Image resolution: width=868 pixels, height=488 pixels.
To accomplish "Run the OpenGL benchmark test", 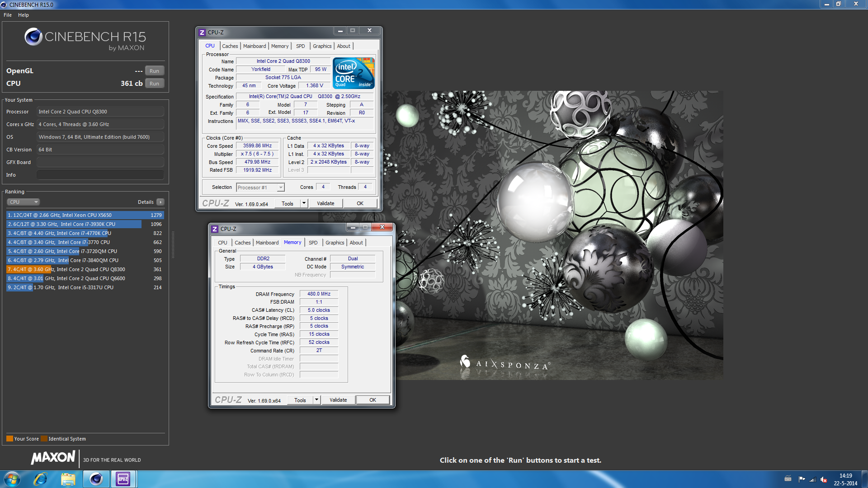I will click(154, 71).
